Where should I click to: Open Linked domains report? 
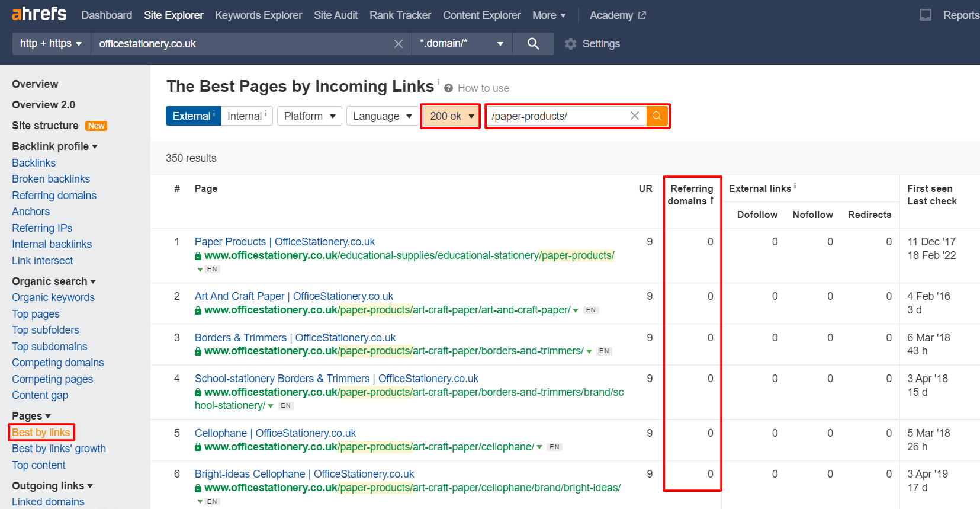(x=48, y=502)
